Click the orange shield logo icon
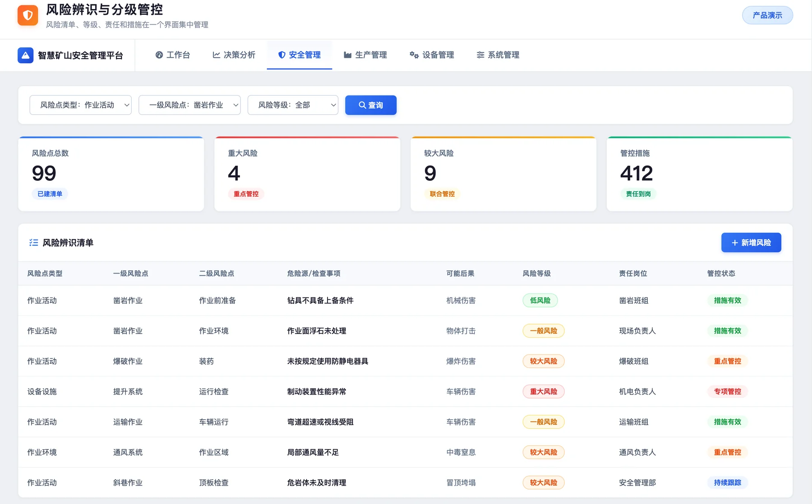This screenshot has height=504, width=812. point(28,15)
